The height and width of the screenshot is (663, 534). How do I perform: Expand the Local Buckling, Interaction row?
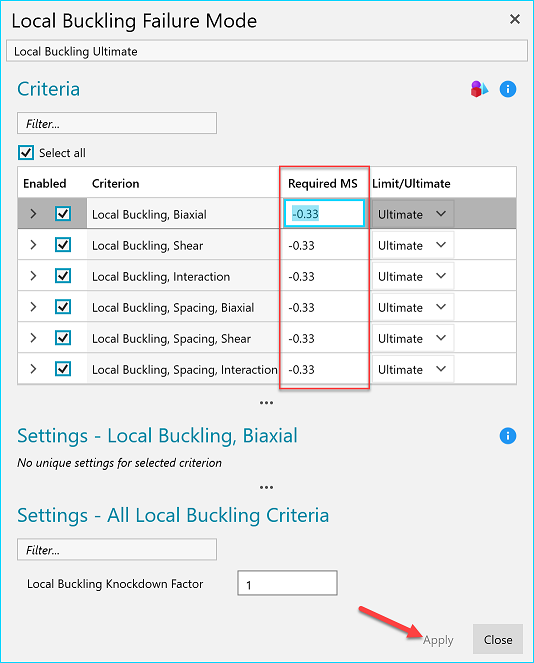(33, 276)
